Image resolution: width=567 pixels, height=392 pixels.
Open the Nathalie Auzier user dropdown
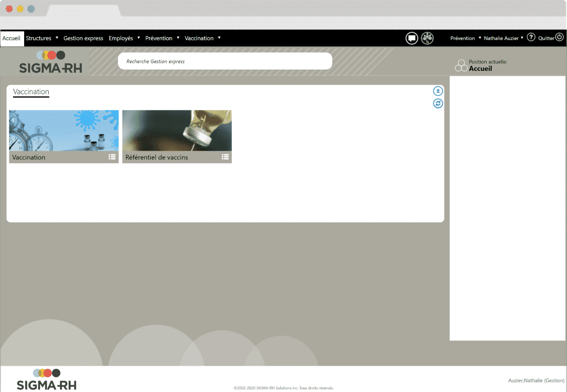pyautogui.click(x=504, y=38)
